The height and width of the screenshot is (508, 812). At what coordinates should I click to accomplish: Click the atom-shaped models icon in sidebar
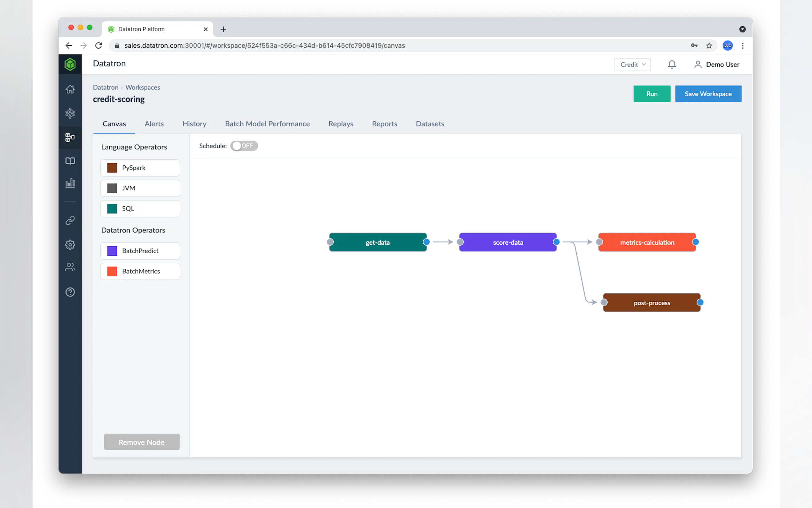[x=70, y=113]
